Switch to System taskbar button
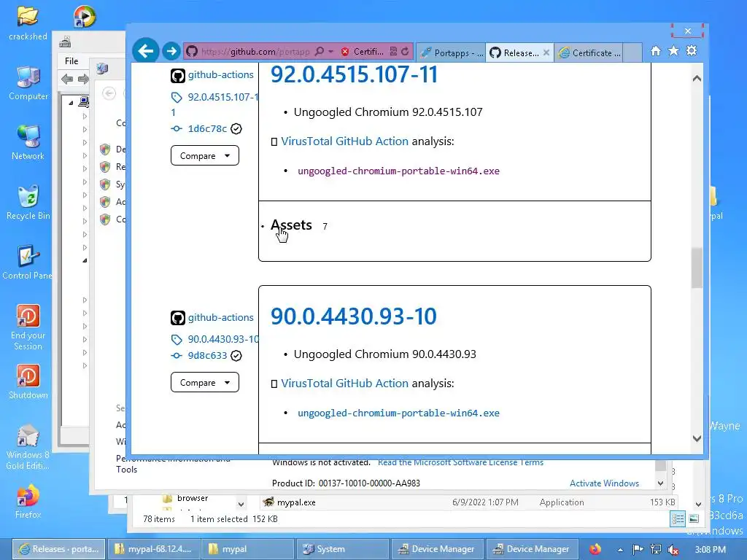 [343, 549]
